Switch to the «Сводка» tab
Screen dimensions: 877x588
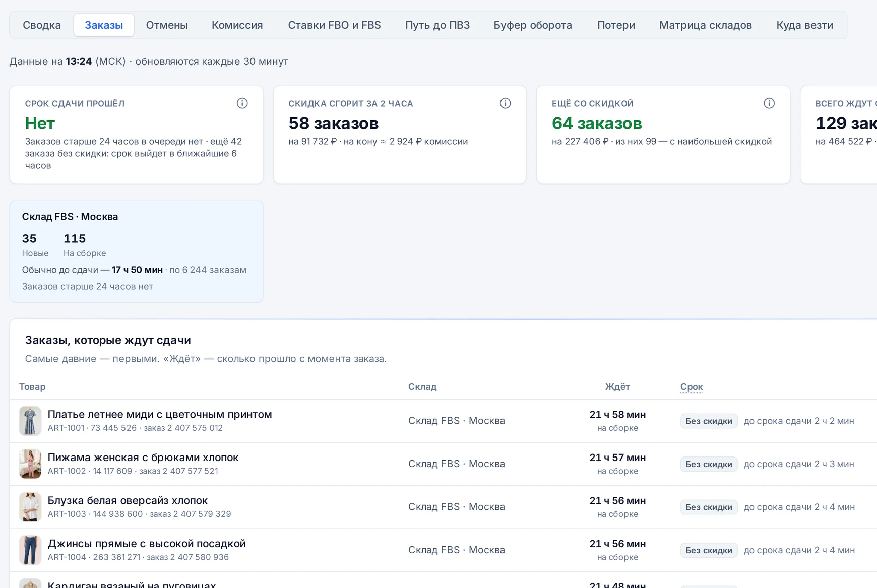pos(42,25)
